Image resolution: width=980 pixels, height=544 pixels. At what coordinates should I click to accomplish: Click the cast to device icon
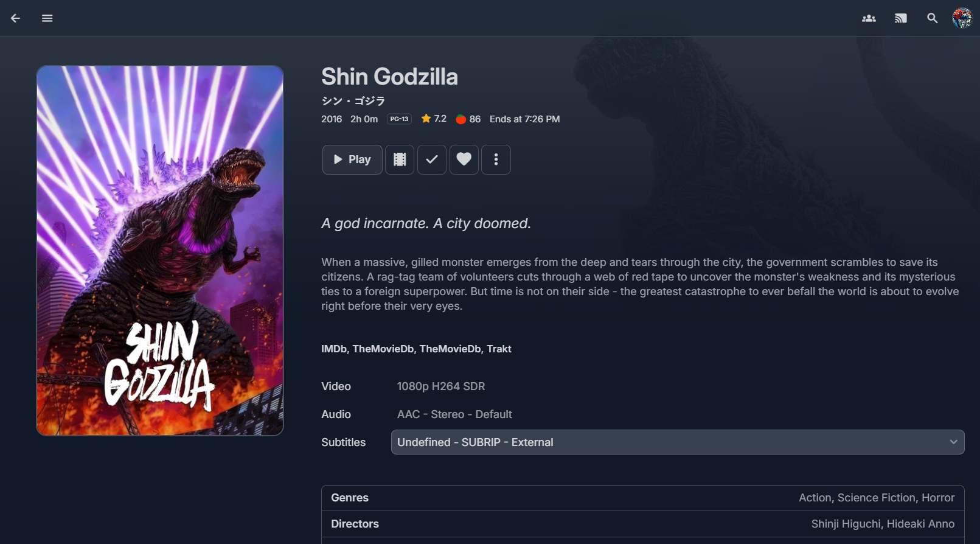click(900, 18)
